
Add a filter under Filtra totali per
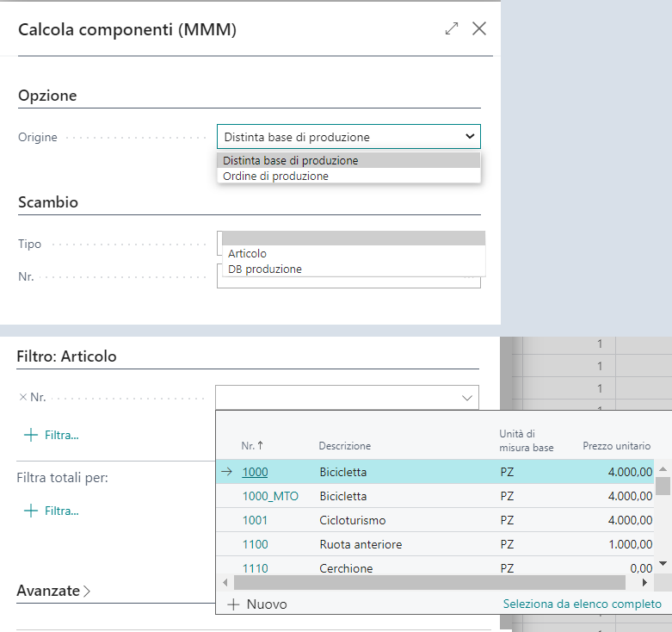52,511
